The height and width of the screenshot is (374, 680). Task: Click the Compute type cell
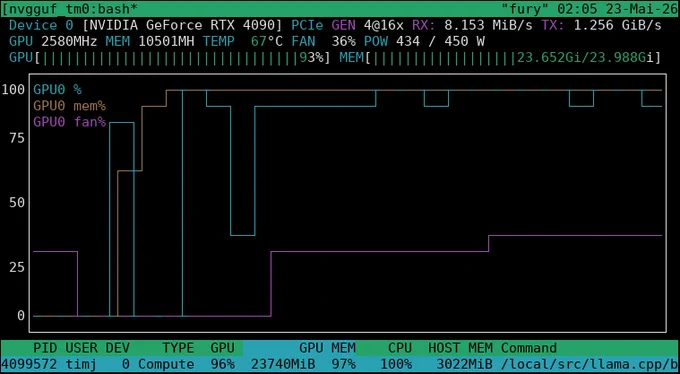[166, 364]
